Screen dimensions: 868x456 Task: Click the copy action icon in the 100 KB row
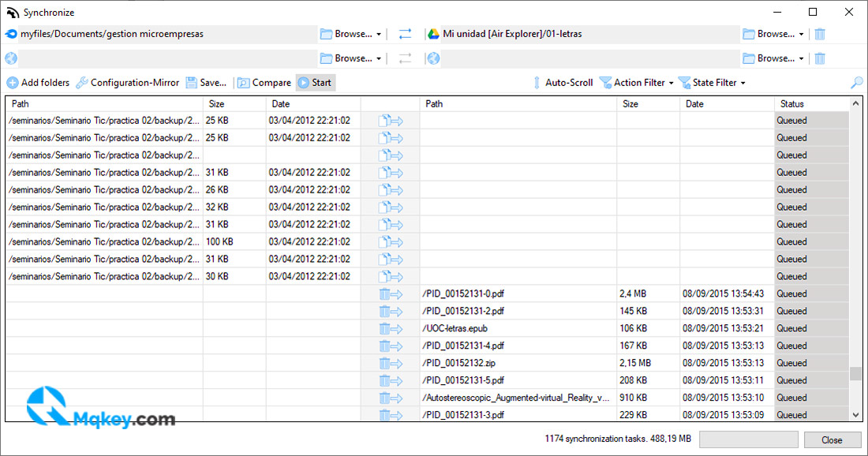[391, 242]
